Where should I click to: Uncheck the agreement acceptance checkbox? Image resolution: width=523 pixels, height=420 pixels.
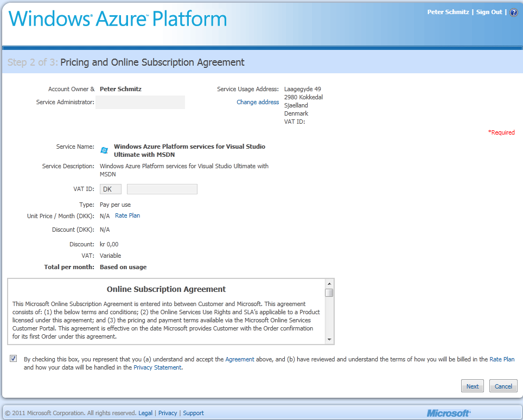(x=14, y=359)
